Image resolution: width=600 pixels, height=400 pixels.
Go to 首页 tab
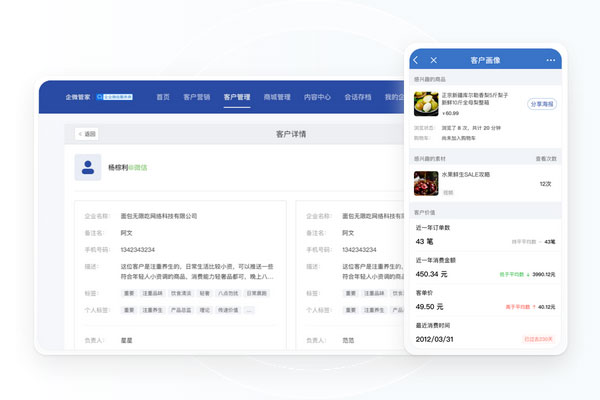tap(163, 97)
